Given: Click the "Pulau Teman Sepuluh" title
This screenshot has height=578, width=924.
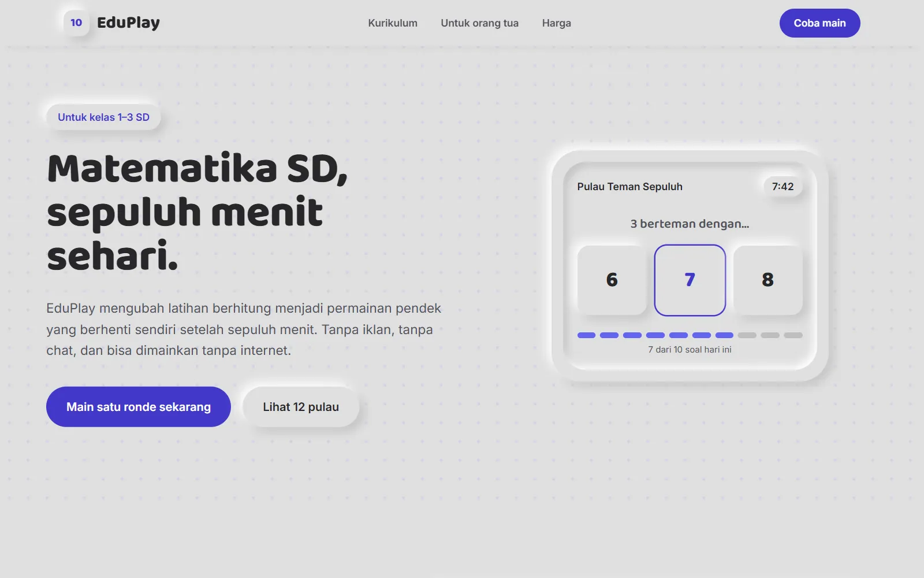Looking at the screenshot, I should pyautogui.click(x=629, y=187).
